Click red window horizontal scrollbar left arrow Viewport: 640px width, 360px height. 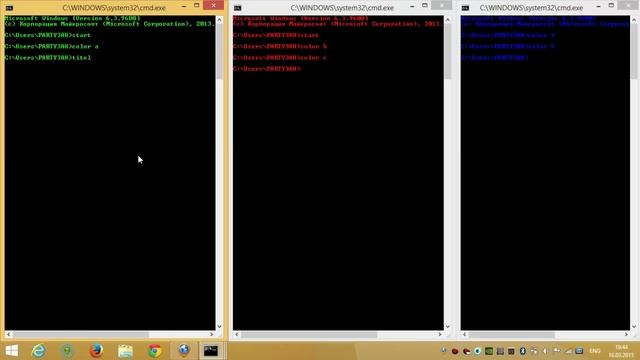(236, 334)
